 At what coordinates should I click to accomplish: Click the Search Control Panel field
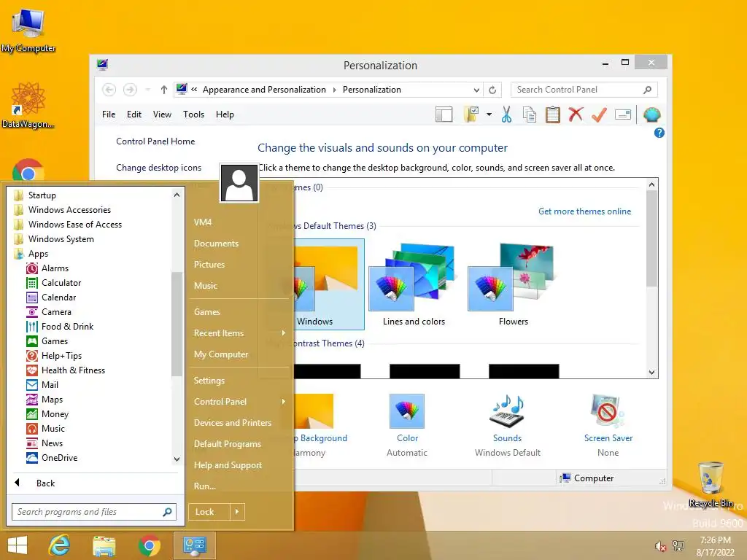tap(584, 90)
